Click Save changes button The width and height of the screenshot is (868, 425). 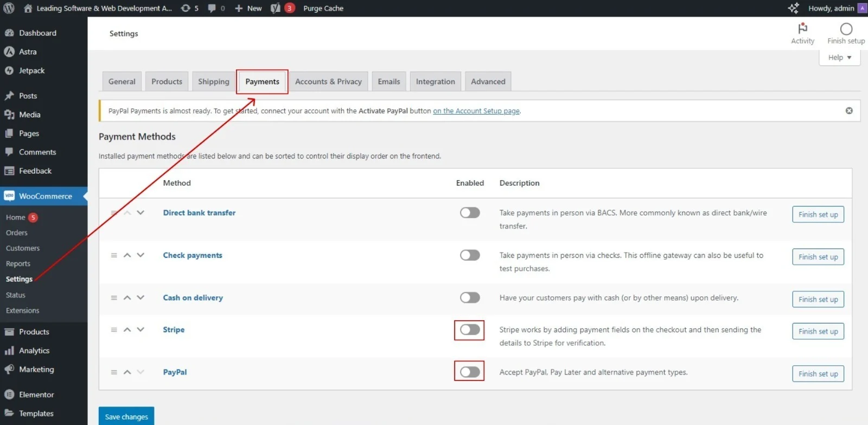pos(126,416)
